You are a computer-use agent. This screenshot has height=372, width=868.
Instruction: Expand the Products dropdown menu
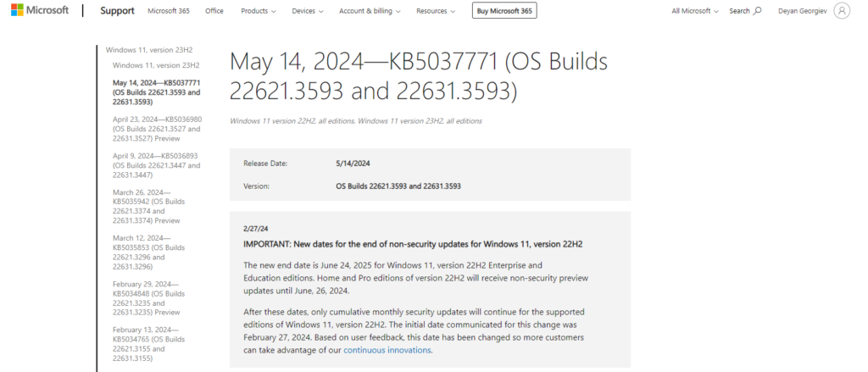[x=259, y=11]
